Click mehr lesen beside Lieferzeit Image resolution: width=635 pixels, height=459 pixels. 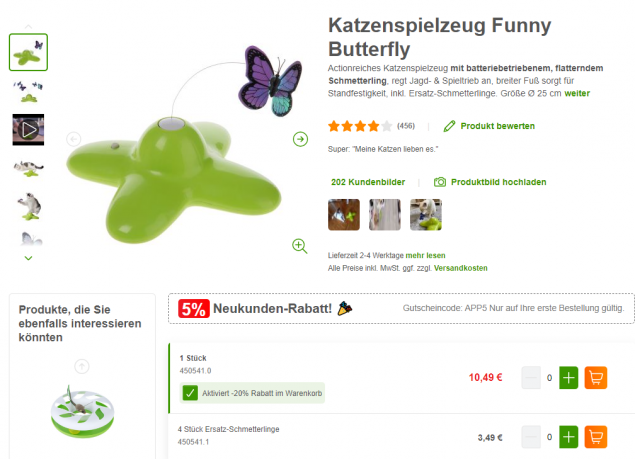[x=425, y=255]
